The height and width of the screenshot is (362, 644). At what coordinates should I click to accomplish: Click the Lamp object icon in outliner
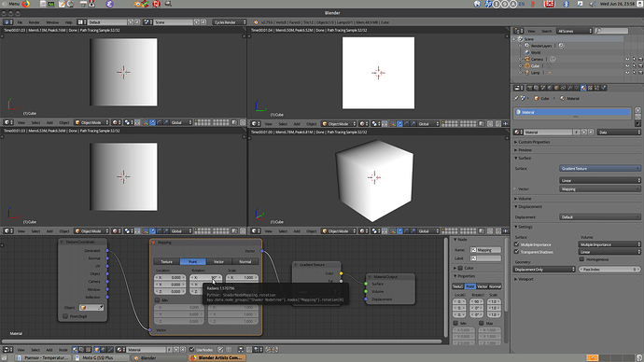click(527, 73)
